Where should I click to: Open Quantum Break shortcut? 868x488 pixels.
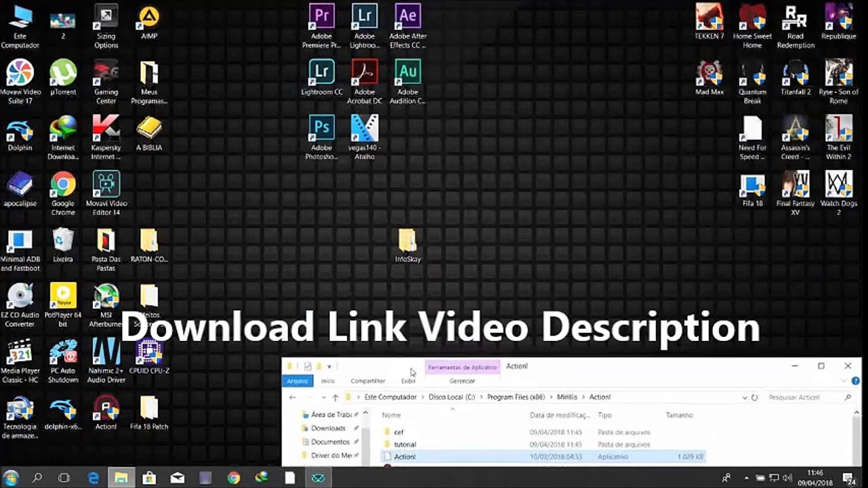(752, 81)
